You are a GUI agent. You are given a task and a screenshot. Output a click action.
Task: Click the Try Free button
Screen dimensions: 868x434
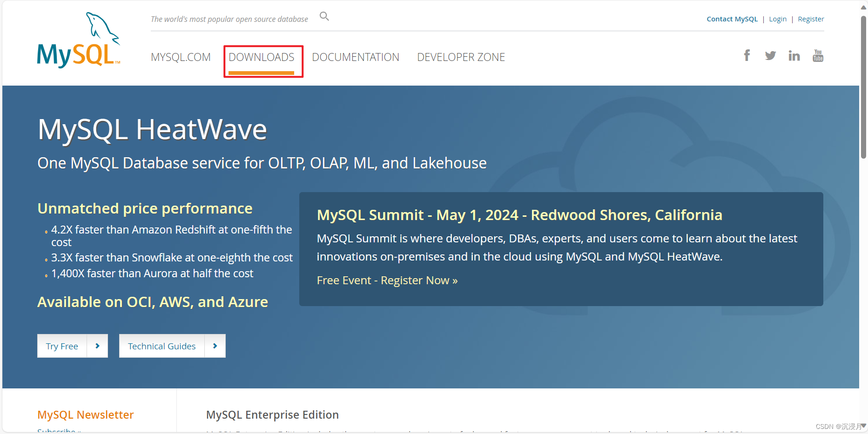pyautogui.click(x=62, y=346)
